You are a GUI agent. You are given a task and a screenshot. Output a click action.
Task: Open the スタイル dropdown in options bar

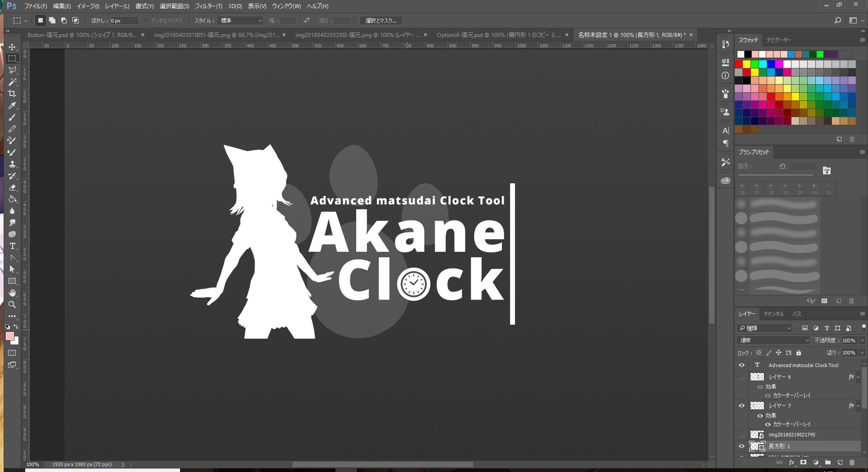point(241,21)
